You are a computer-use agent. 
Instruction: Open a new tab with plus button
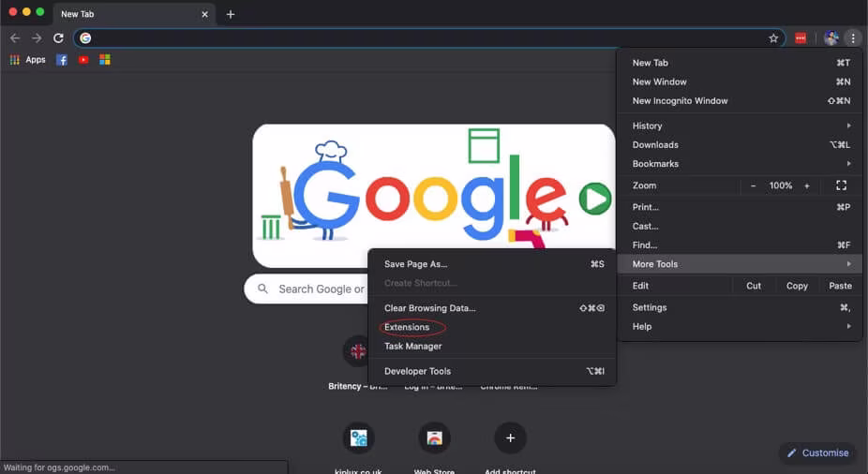click(231, 14)
